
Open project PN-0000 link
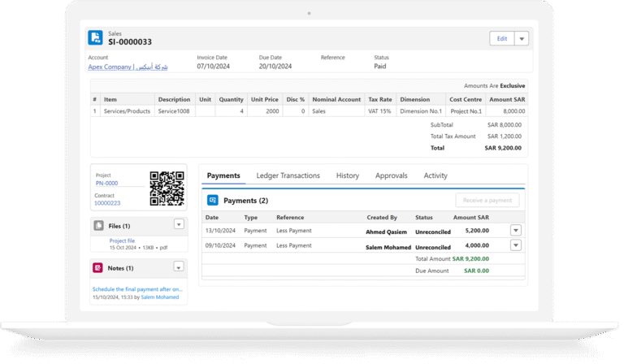106,184
